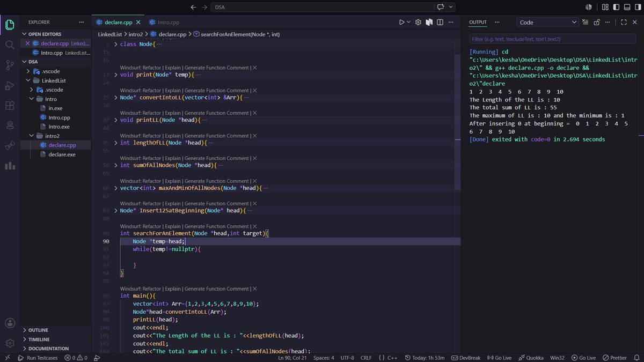Open editor More Actions ellipsis

451,23
